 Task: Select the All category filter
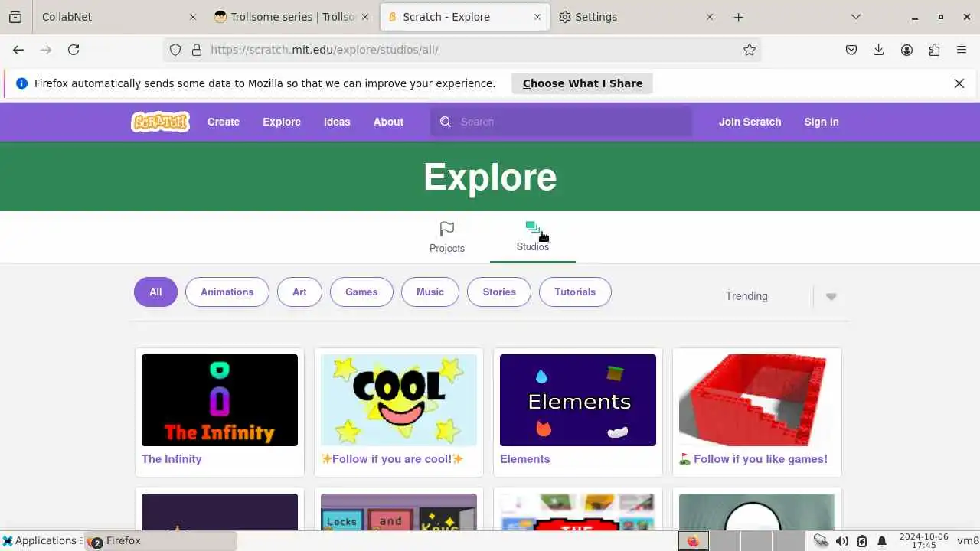pos(155,292)
